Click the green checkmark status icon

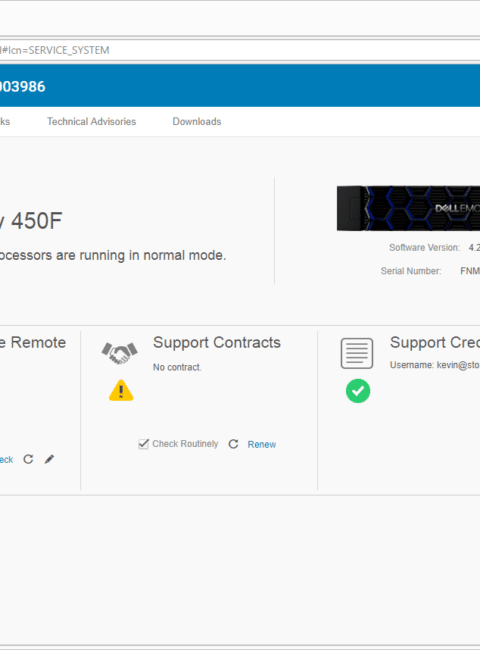pos(358,391)
